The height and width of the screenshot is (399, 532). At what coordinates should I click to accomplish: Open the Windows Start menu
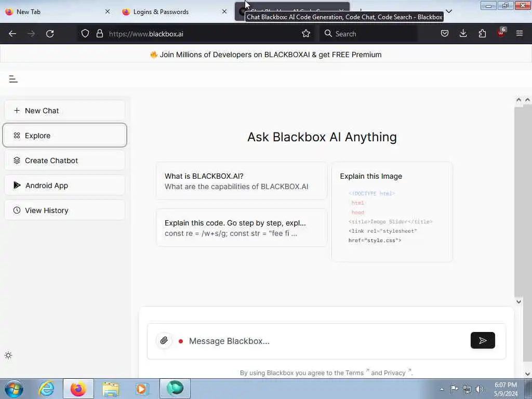click(x=14, y=389)
